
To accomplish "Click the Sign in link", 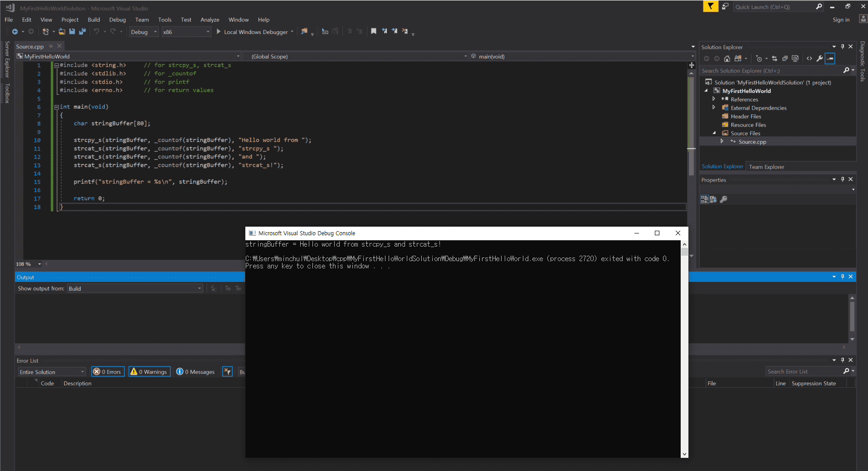I will pos(841,19).
